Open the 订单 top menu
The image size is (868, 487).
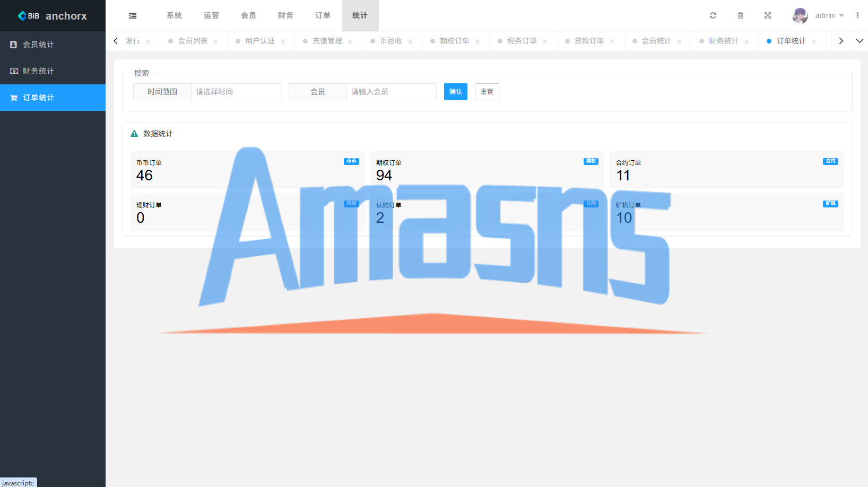point(323,16)
